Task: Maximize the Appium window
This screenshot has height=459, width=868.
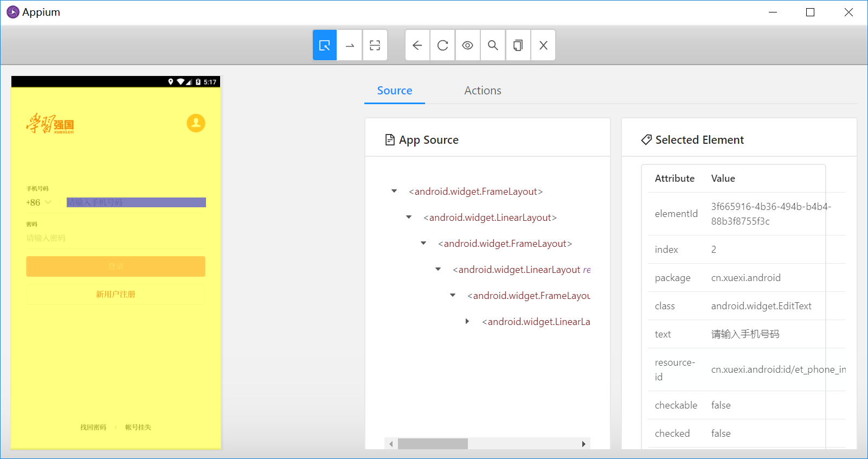Action: 810,12
